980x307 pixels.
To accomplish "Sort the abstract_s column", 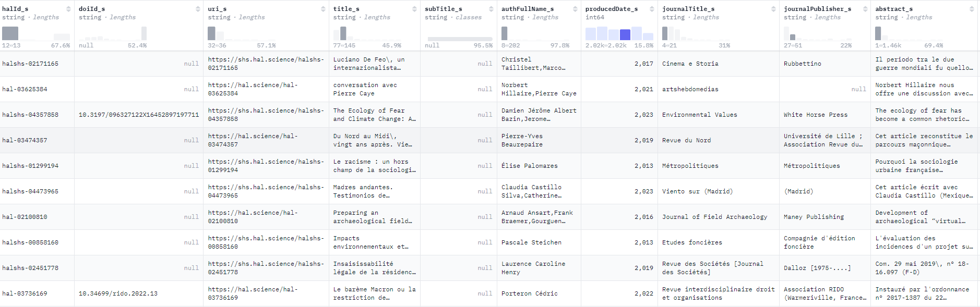I will pos(972,9).
